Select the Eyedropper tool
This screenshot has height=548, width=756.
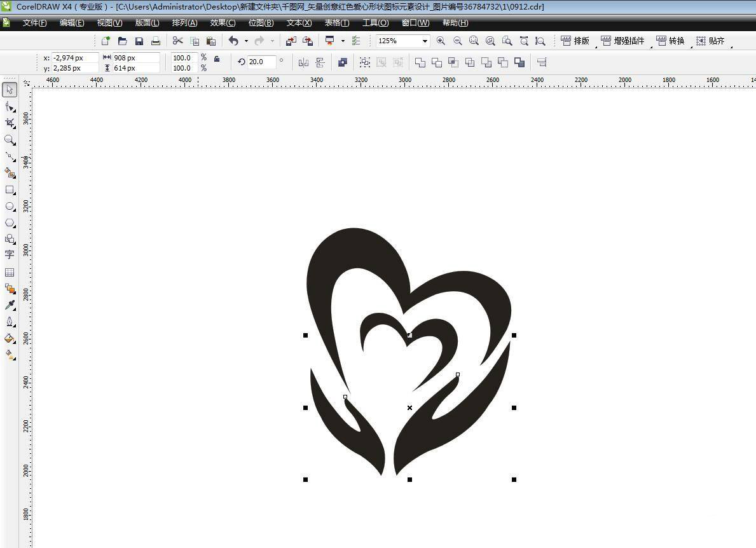[10, 306]
